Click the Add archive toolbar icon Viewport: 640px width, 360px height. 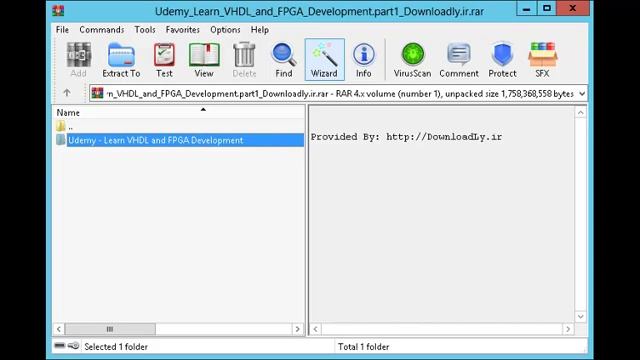point(78,60)
